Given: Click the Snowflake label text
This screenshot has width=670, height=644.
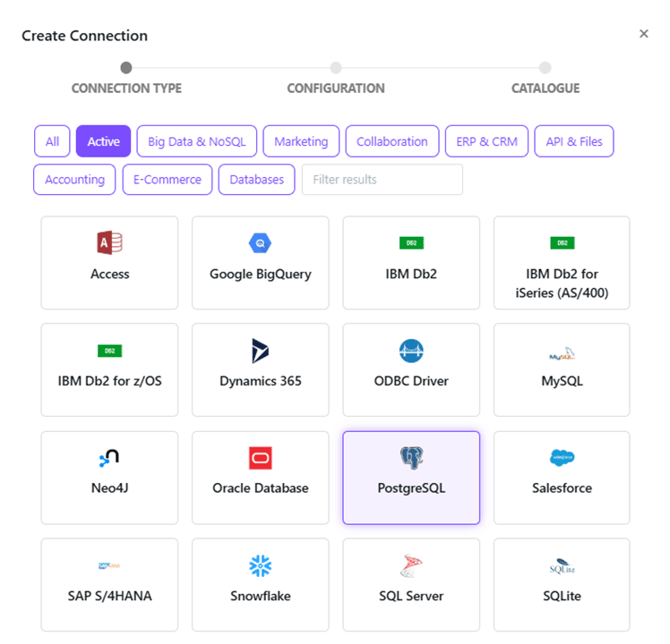Looking at the screenshot, I should [x=260, y=596].
